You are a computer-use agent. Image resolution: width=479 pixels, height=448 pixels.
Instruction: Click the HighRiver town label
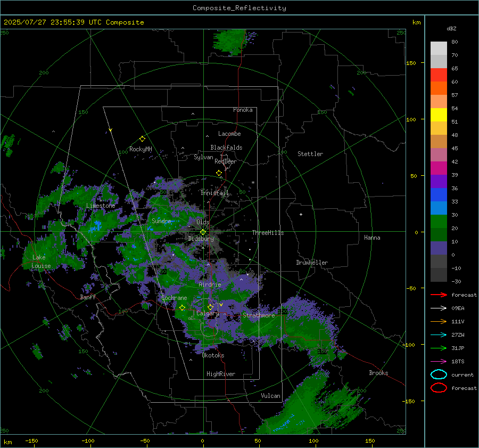221,374
